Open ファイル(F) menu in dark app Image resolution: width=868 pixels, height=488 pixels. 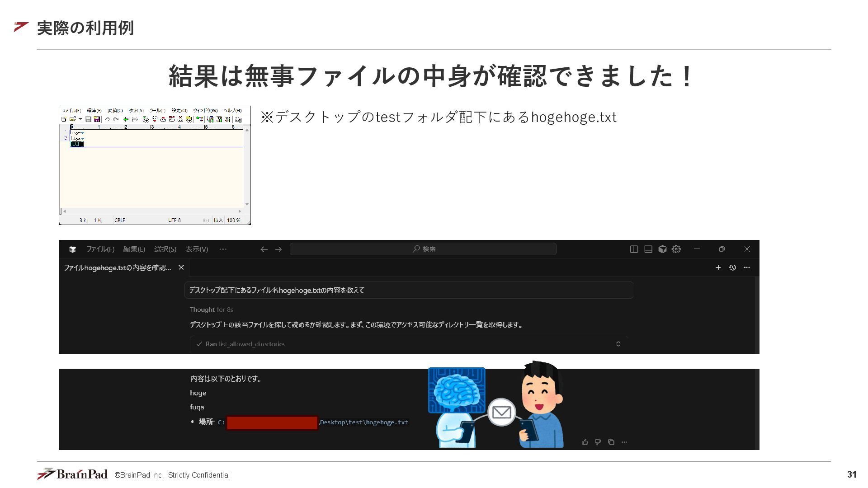tap(100, 249)
